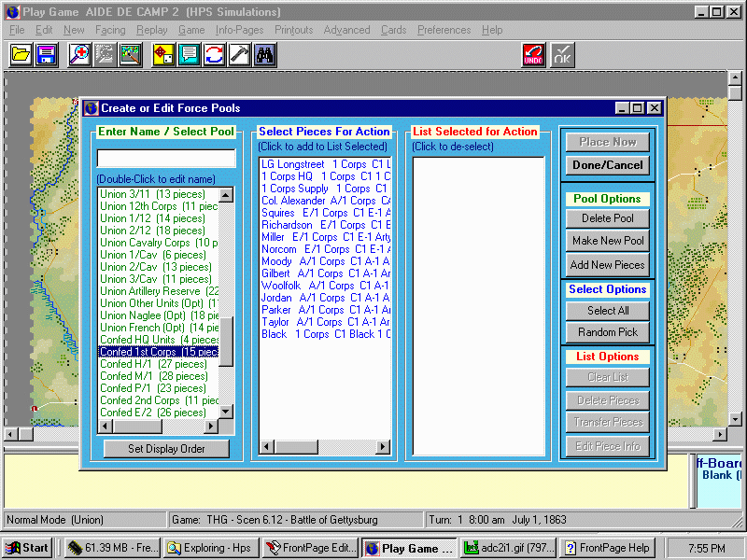Open the Printouts menu

[x=293, y=30]
